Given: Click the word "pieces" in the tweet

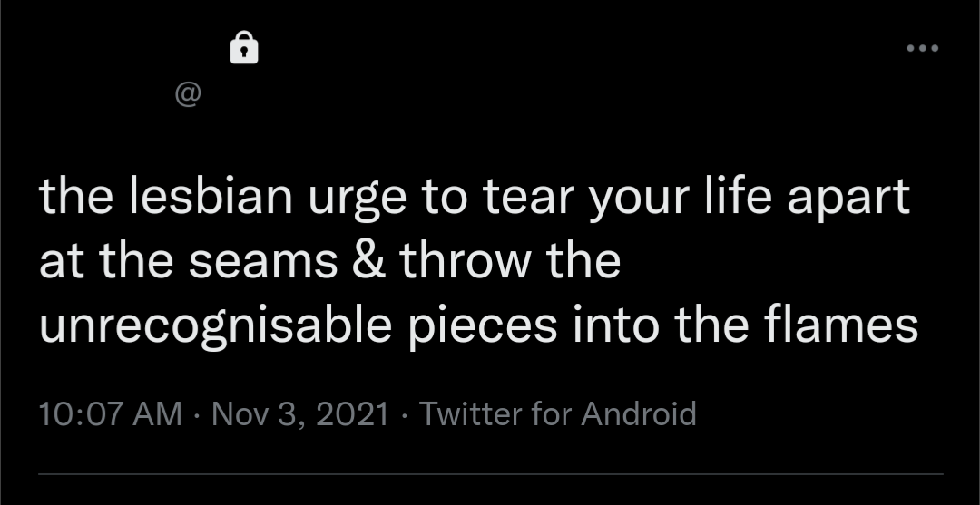Looking at the screenshot, I should (x=482, y=326).
